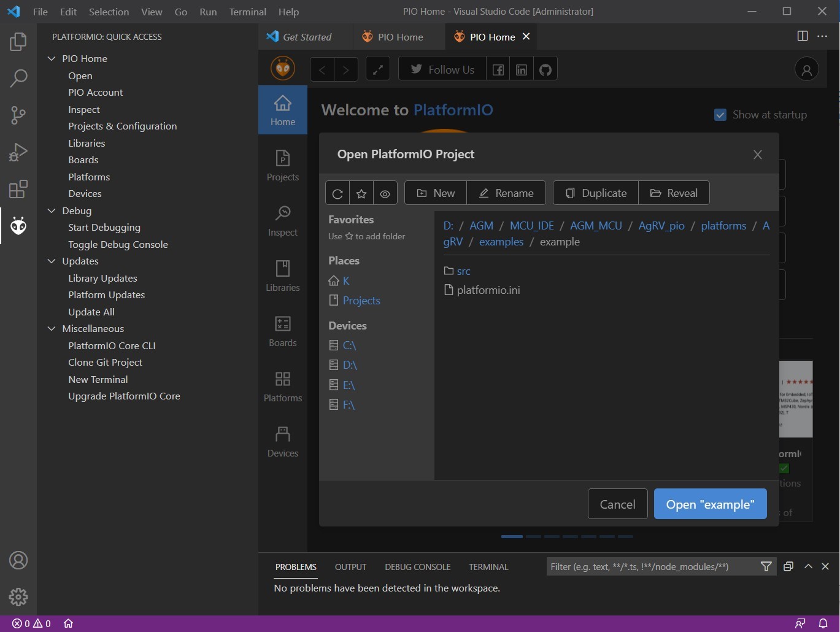Open the Terminal menu
Viewport: 840px width, 632px height.
pos(247,12)
